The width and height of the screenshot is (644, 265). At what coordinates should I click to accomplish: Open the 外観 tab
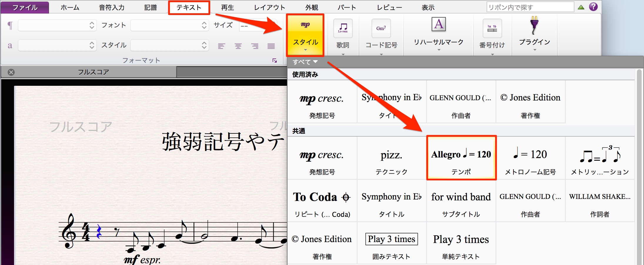[312, 7]
